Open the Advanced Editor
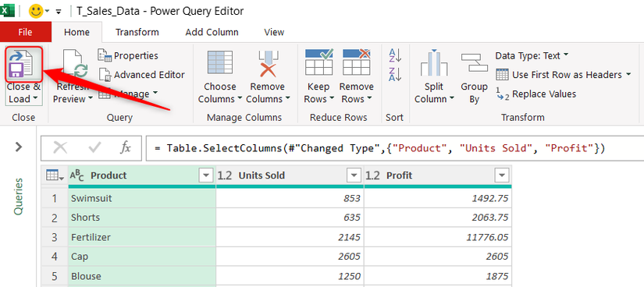 pyautogui.click(x=141, y=75)
